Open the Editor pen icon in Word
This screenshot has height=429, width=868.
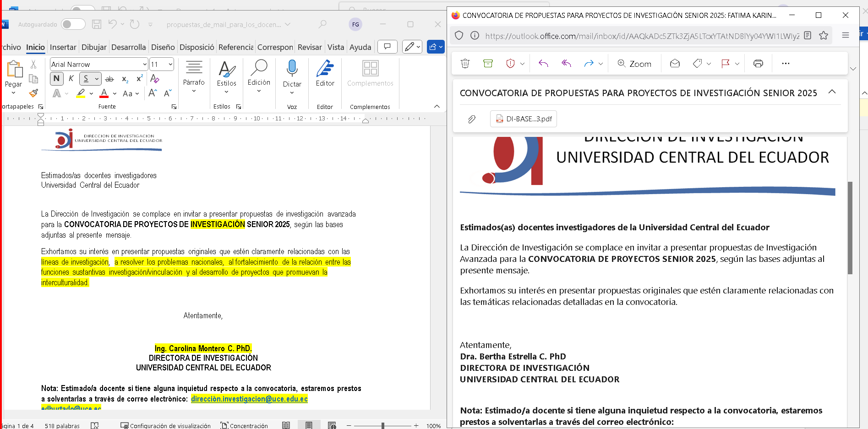(325, 68)
